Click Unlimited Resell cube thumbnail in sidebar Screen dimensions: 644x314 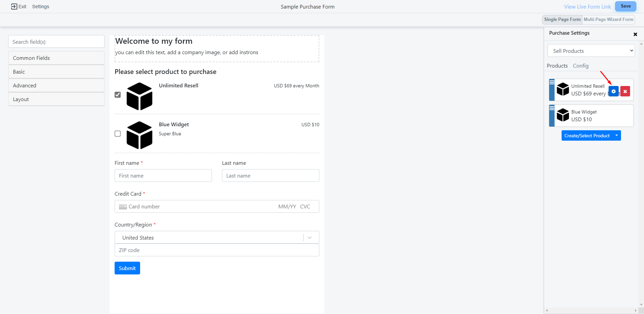[x=563, y=89]
